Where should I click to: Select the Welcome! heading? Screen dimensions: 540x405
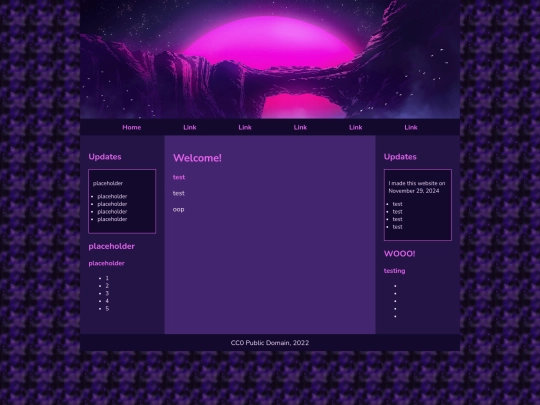(197, 158)
